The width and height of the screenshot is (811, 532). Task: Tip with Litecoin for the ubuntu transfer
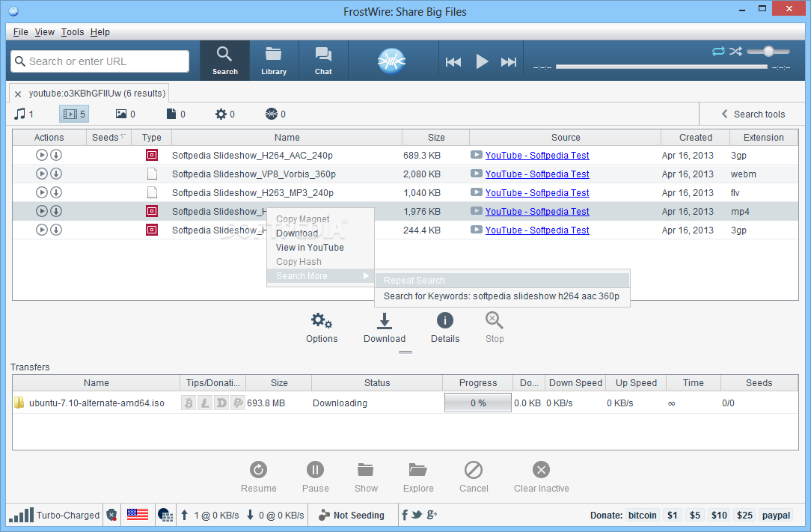point(205,403)
